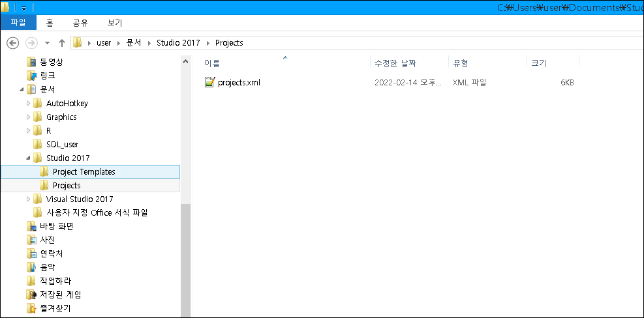Open the recent locations dropdown
This screenshot has width=644, height=318.
click(47, 43)
